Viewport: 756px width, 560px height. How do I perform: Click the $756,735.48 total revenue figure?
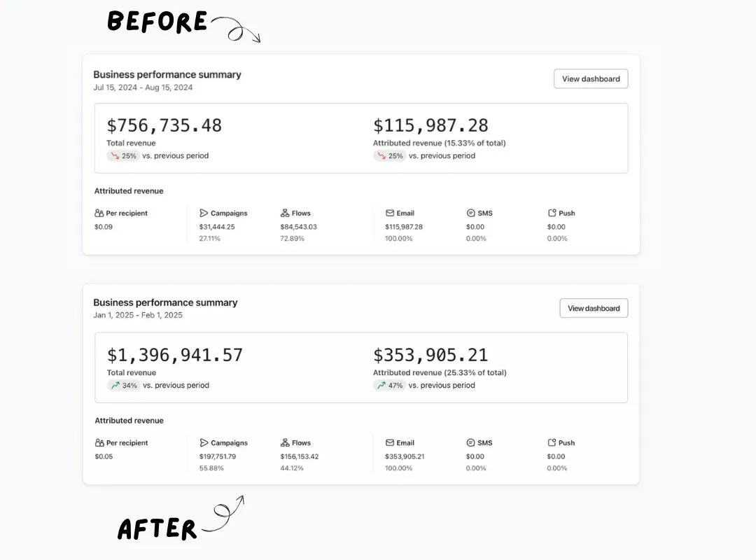[164, 125]
